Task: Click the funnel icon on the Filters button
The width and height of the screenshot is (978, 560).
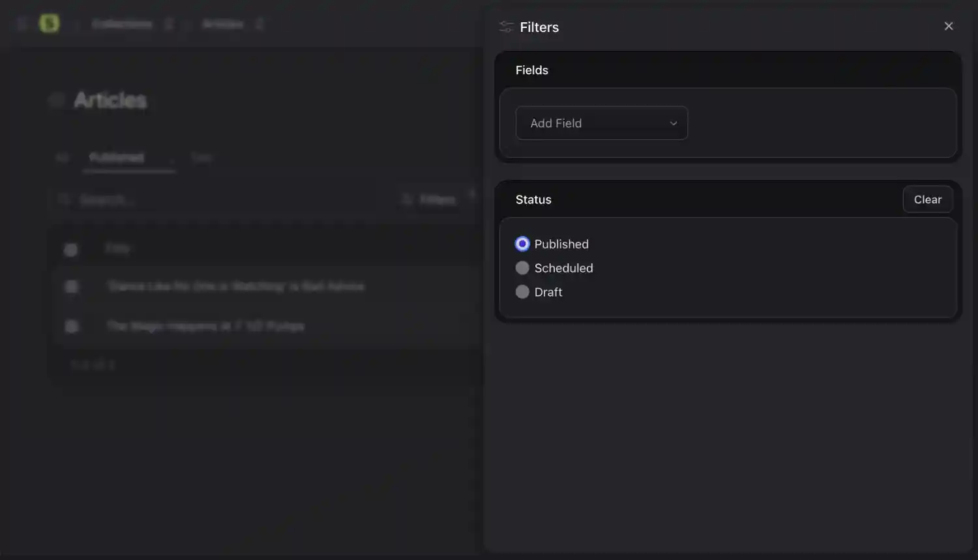Action: [x=406, y=199]
